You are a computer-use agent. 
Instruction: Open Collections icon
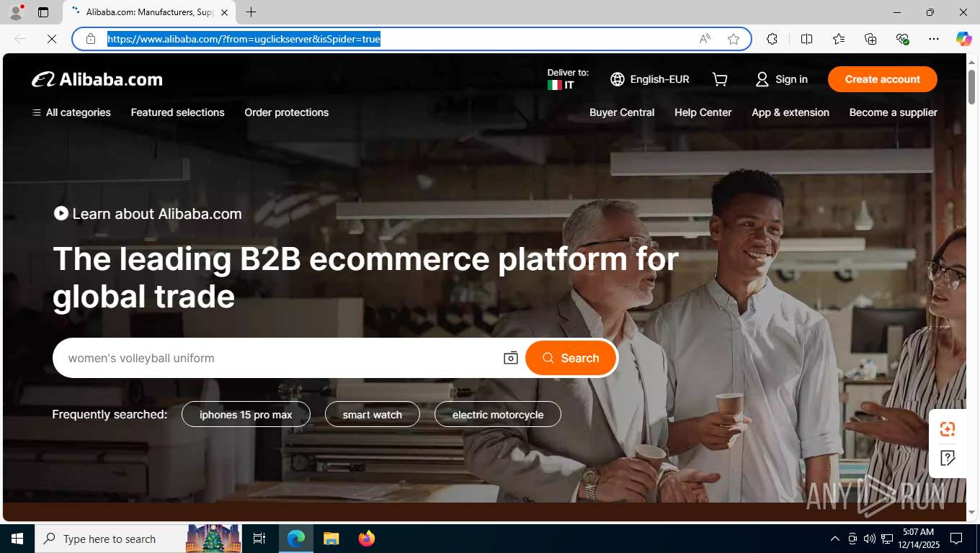(x=870, y=39)
